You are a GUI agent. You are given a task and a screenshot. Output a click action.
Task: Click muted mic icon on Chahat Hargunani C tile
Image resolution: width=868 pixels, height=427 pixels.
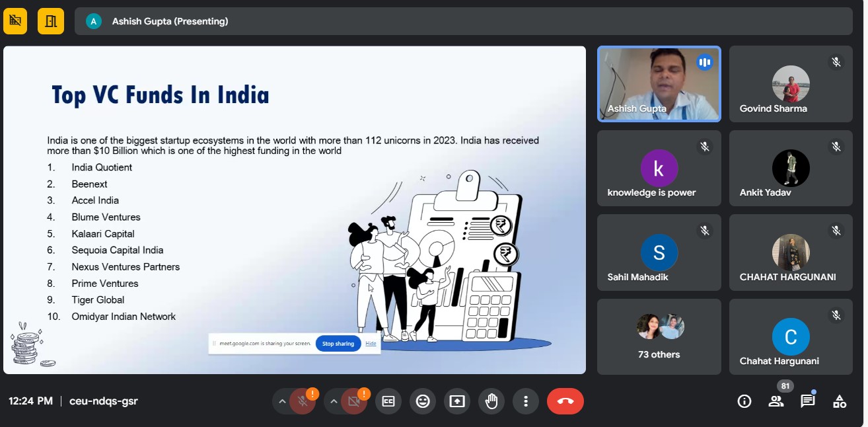click(836, 315)
